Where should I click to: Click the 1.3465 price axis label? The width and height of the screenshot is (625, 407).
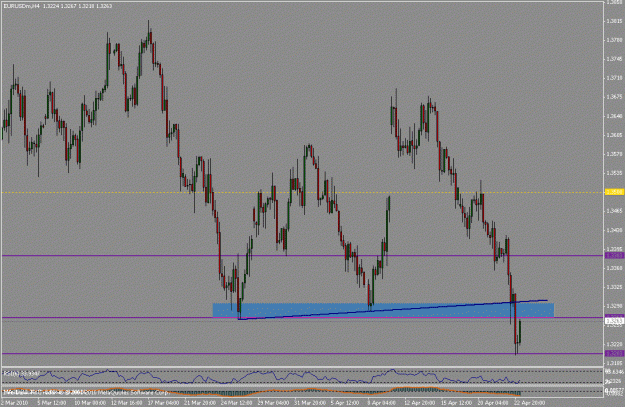coord(614,211)
